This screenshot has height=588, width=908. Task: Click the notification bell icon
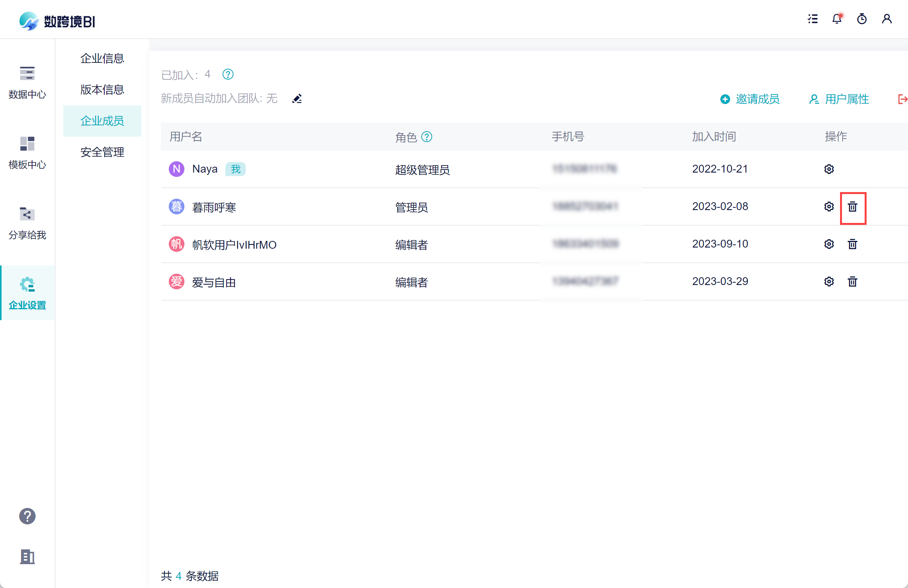(x=837, y=19)
